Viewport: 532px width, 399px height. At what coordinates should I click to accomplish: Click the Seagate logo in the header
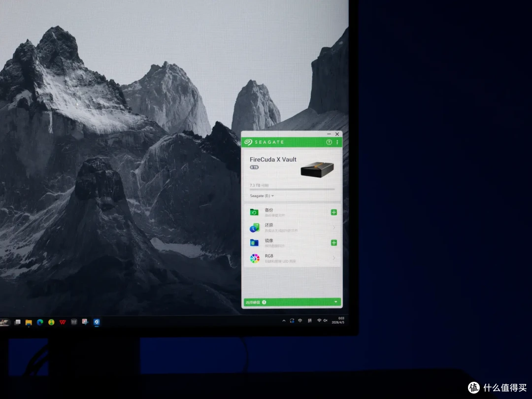[x=264, y=142]
